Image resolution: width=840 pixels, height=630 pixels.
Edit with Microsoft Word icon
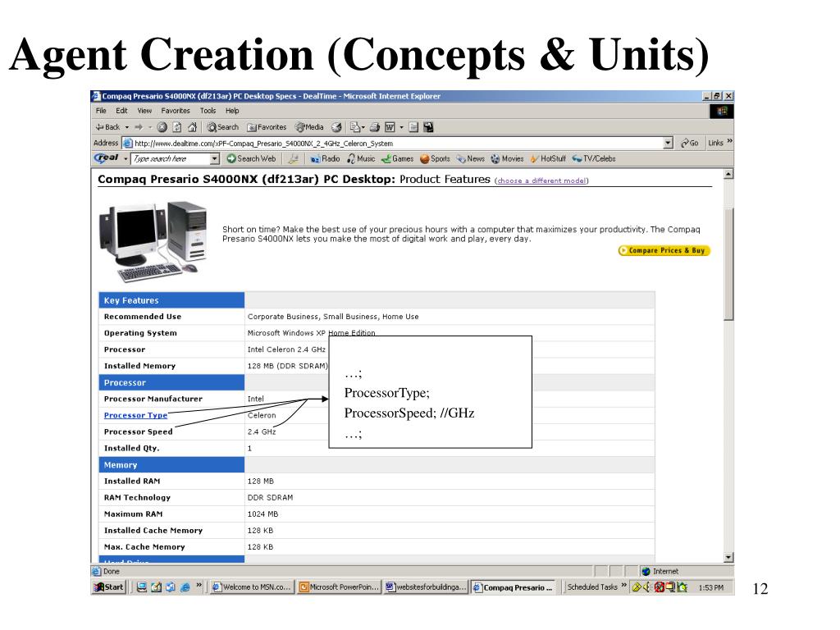tap(390, 127)
